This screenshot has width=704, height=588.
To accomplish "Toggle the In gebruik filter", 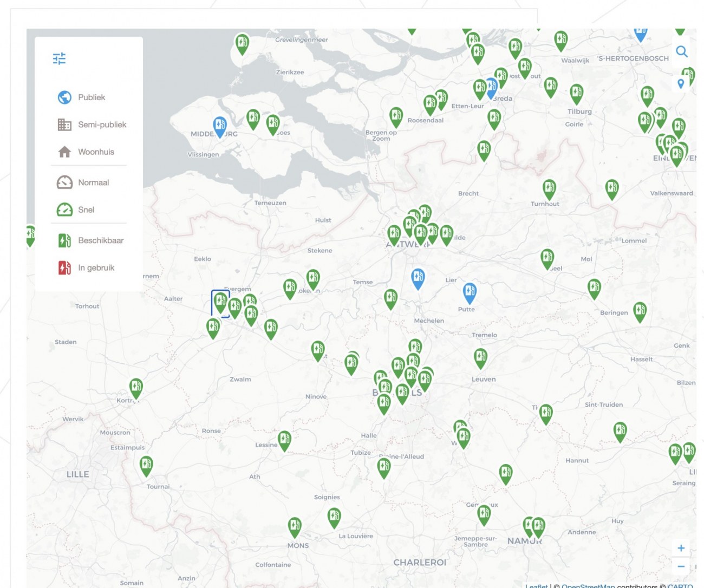I will tap(86, 267).
